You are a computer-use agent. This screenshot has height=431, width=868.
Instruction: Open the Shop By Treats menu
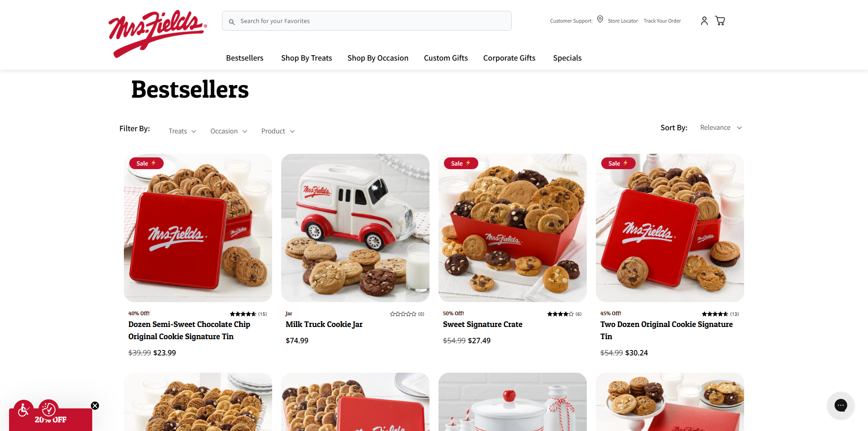(x=307, y=58)
